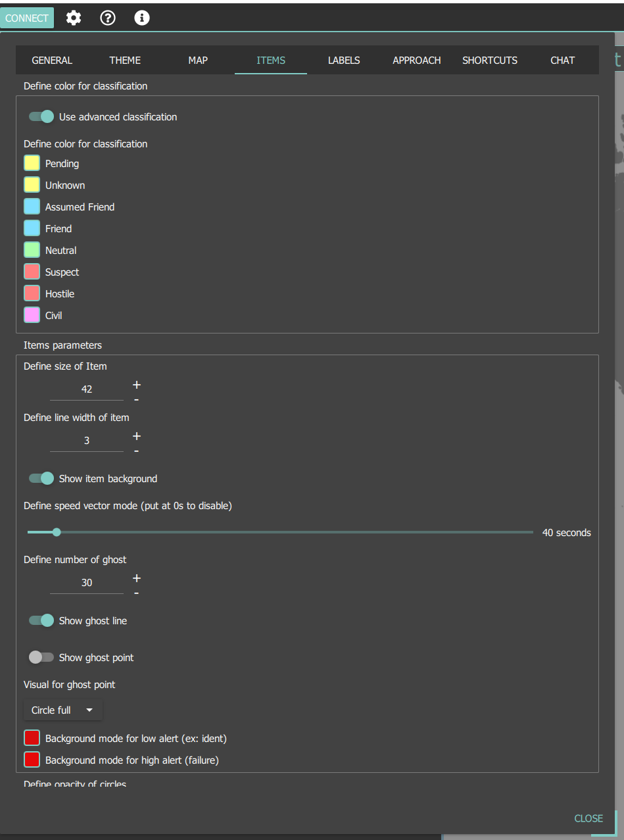
Task: Open the info icon in the top bar
Action: point(142,18)
